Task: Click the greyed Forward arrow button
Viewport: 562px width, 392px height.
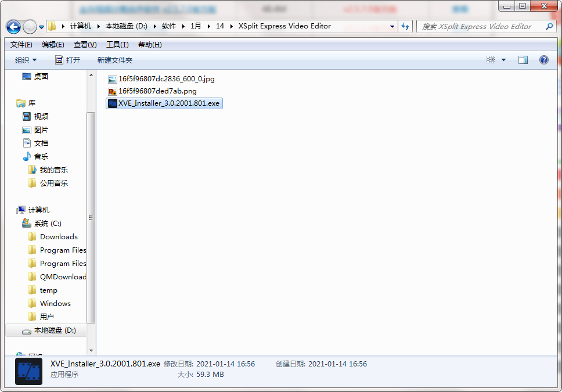Action: pos(30,27)
